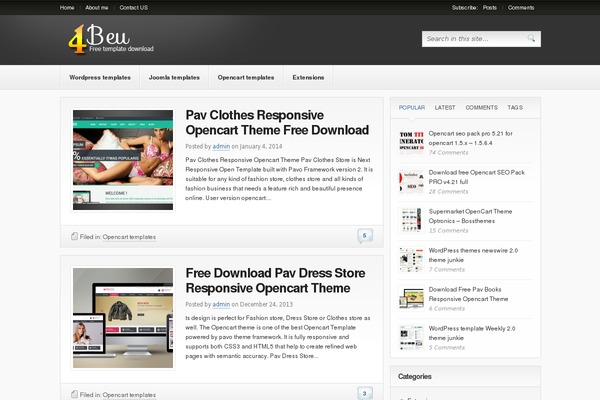The width and height of the screenshot is (600, 400).
Task: Click the December 24, 2013 post date
Action: click(x=266, y=304)
